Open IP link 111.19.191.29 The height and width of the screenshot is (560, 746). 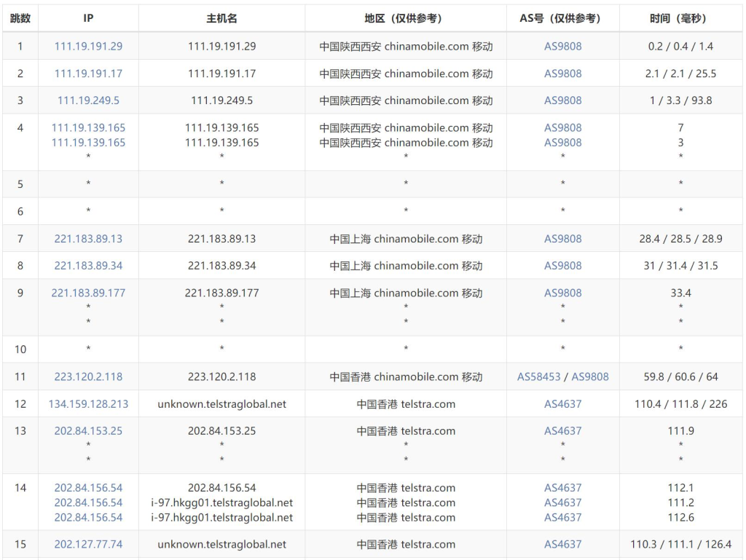[x=88, y=46]
